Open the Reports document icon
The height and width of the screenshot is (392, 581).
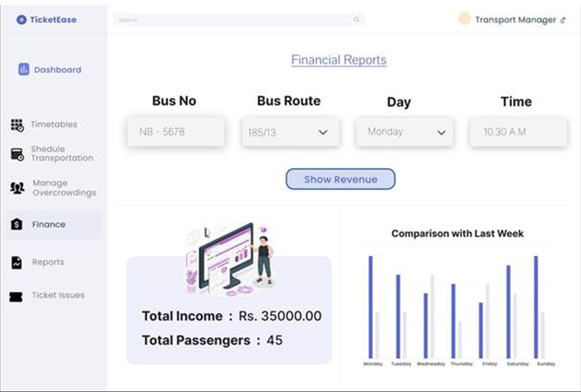17,262
